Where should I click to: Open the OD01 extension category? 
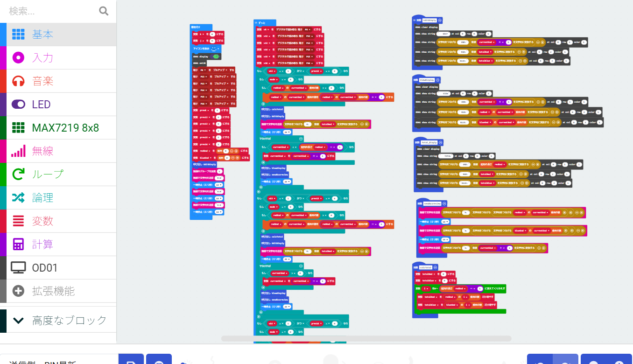coord(45,268)
